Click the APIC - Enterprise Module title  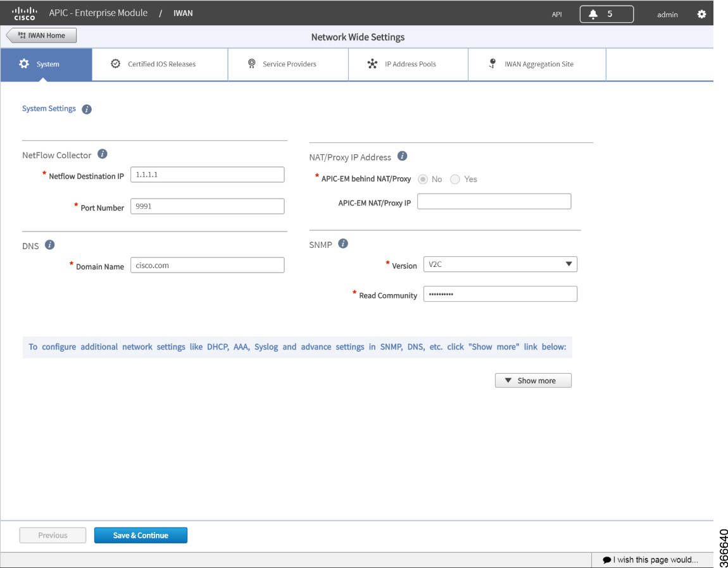tap(98, 13)
